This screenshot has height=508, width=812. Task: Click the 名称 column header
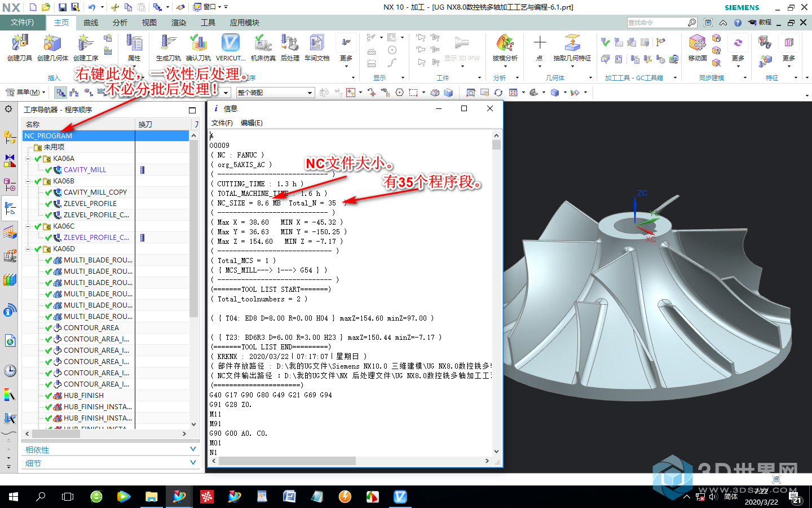pos(79,124)
